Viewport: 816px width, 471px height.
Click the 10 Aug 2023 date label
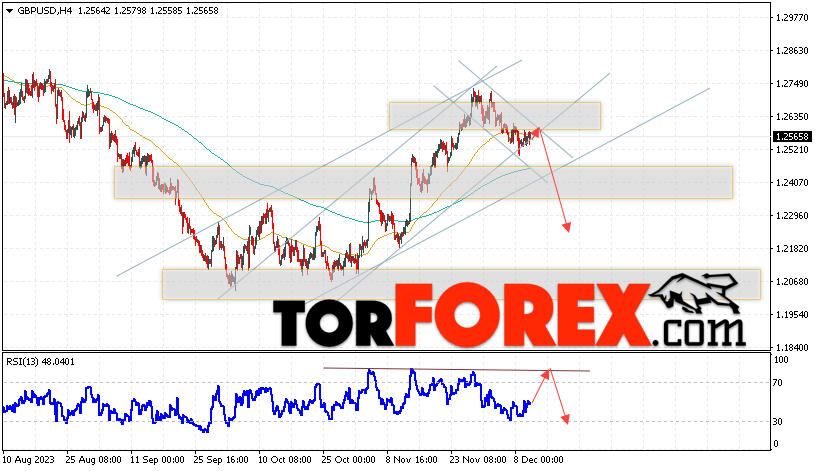[x=29, y=460]
